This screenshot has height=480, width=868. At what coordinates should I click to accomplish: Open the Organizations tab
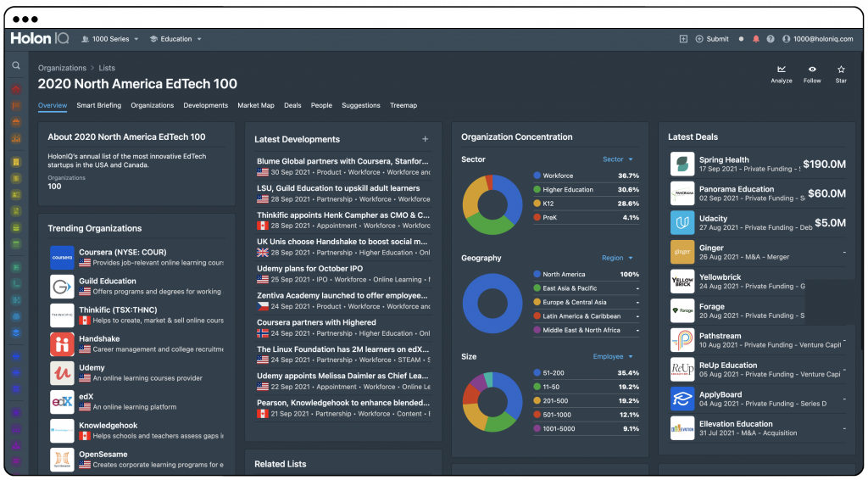(153, 105)
